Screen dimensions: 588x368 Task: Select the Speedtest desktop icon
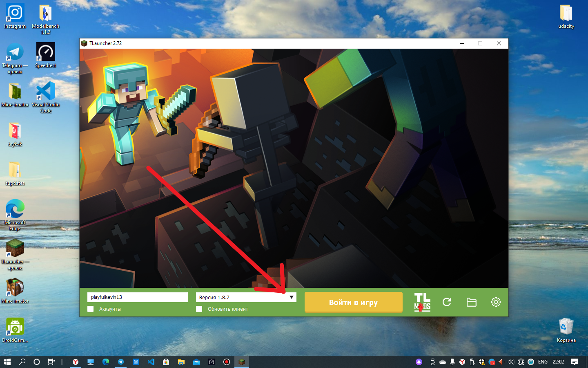click(45, 55)
